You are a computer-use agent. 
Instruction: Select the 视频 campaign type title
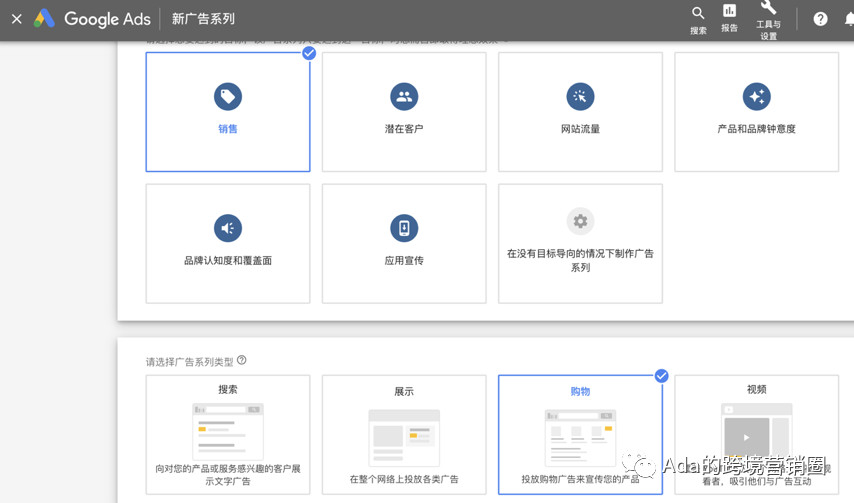(757, 389)
